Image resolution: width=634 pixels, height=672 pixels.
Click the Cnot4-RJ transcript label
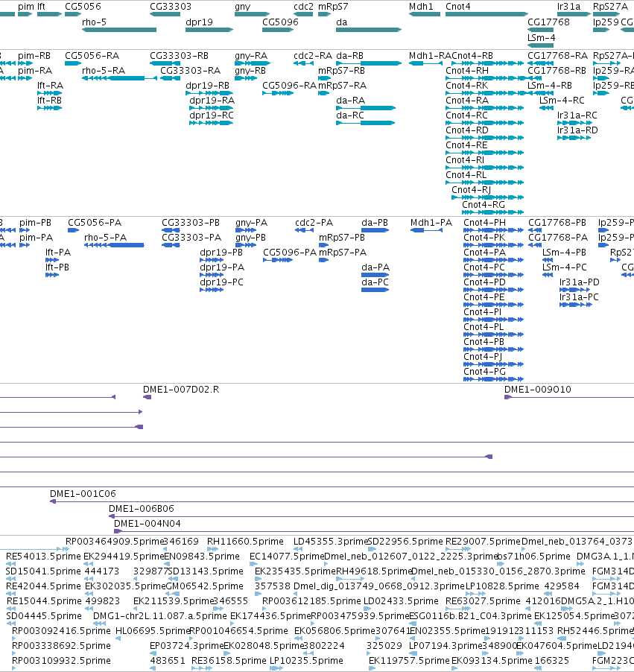[x=471, y=189]
